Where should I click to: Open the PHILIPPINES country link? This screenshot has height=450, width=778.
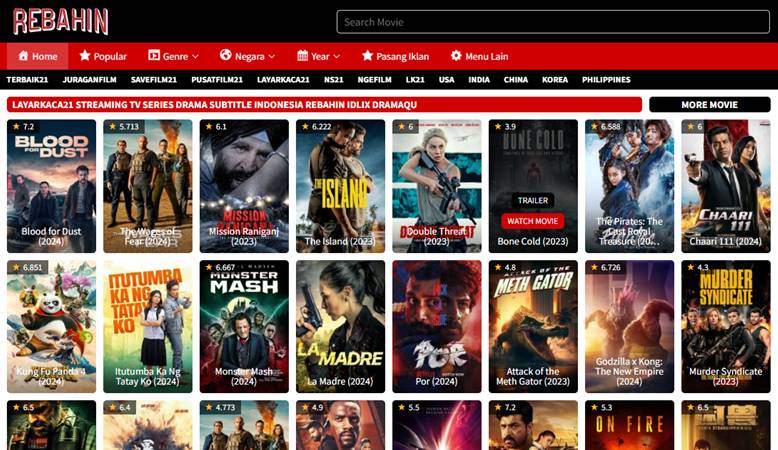click(606, 79)
